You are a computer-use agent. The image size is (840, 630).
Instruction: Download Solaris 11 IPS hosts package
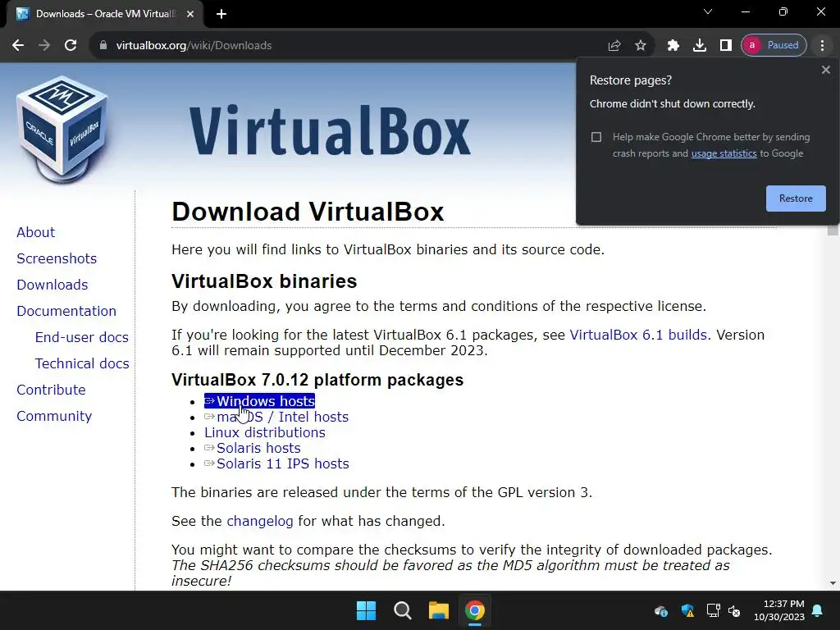click(x=276, y=463)
